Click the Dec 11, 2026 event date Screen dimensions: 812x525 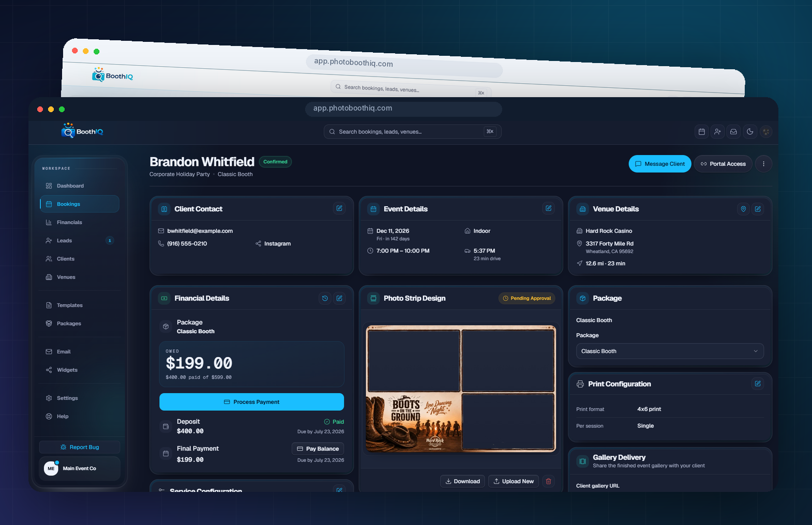[393, 231]
